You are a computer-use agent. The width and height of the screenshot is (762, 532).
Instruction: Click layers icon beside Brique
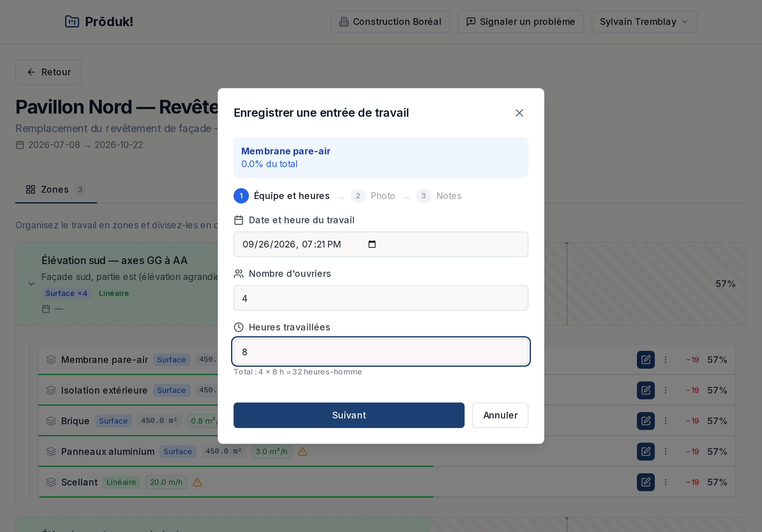point(51,421)
